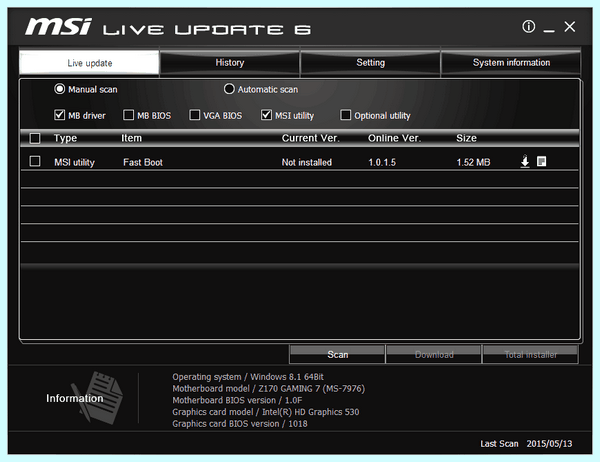Select the Automatic scan radio button
Screen dimensions: 600x462
click(229, 89)
